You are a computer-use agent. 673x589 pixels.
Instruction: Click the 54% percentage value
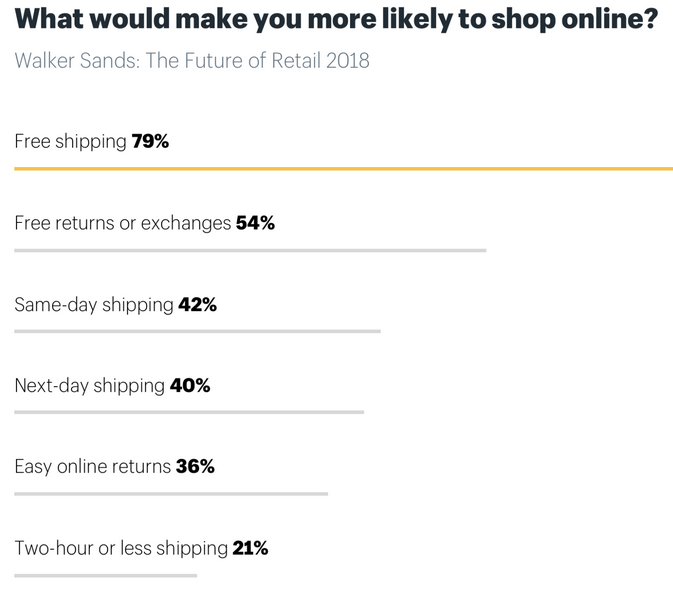pyautogui.click(x=255, y=223)
